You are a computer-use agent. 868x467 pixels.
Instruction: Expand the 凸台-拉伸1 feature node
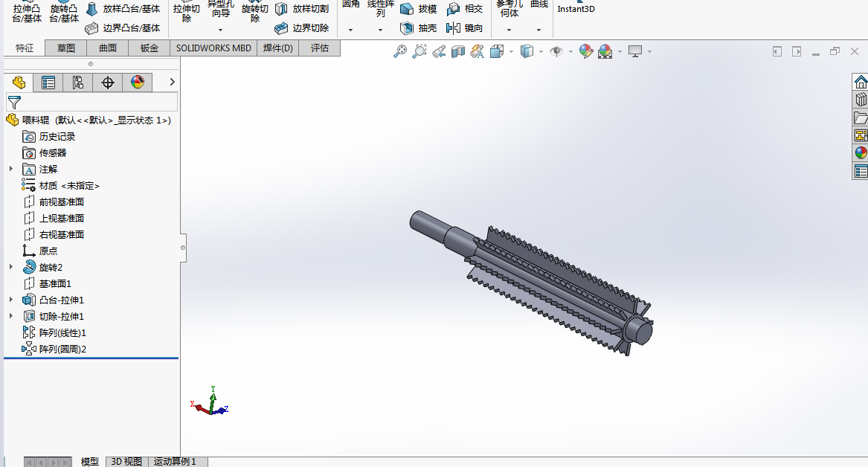click(11, 300)
